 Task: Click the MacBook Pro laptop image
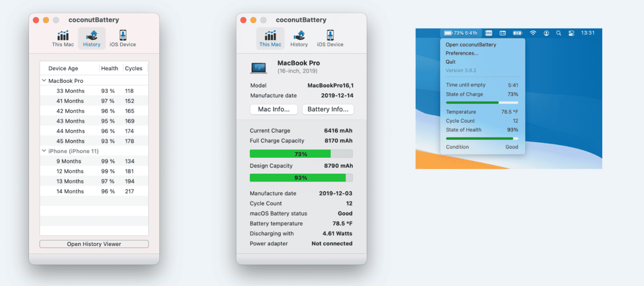(x=259, y=68)
